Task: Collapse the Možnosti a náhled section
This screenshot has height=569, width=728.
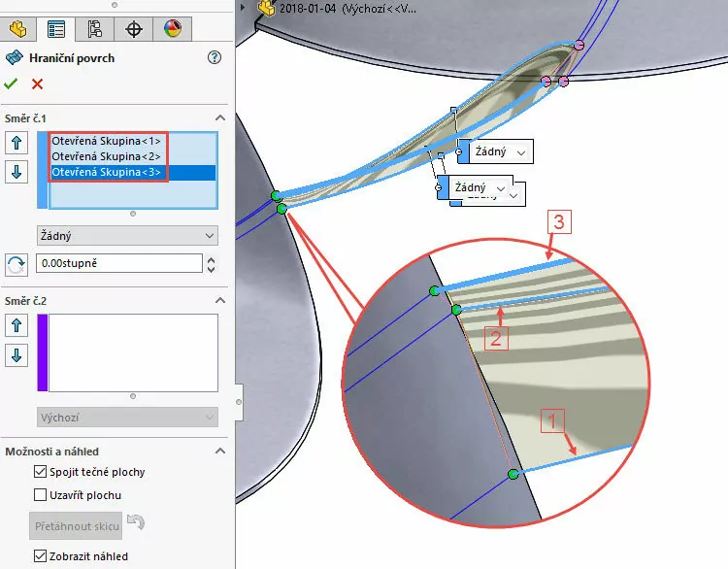Action: point(220,451)
